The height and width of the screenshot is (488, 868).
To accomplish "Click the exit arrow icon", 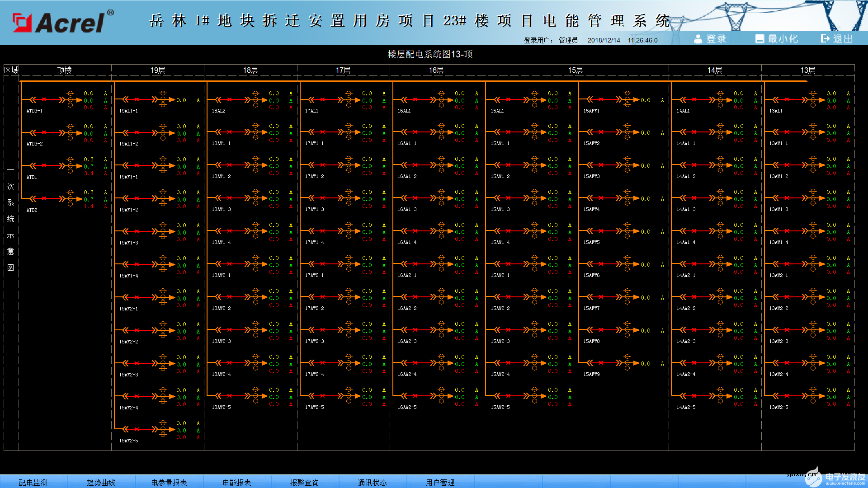I will (x=825, y=39).
